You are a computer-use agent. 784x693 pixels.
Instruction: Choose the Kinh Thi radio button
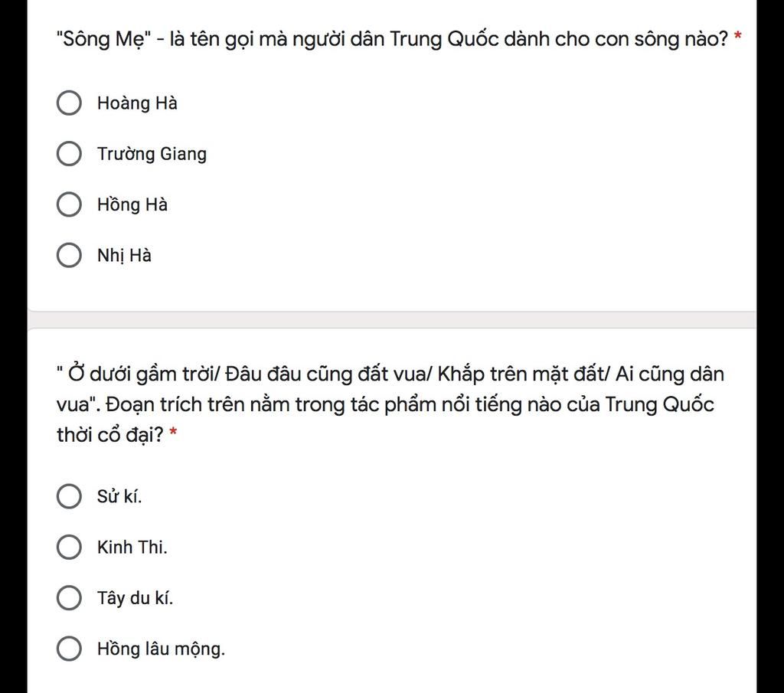click(69, 547)
